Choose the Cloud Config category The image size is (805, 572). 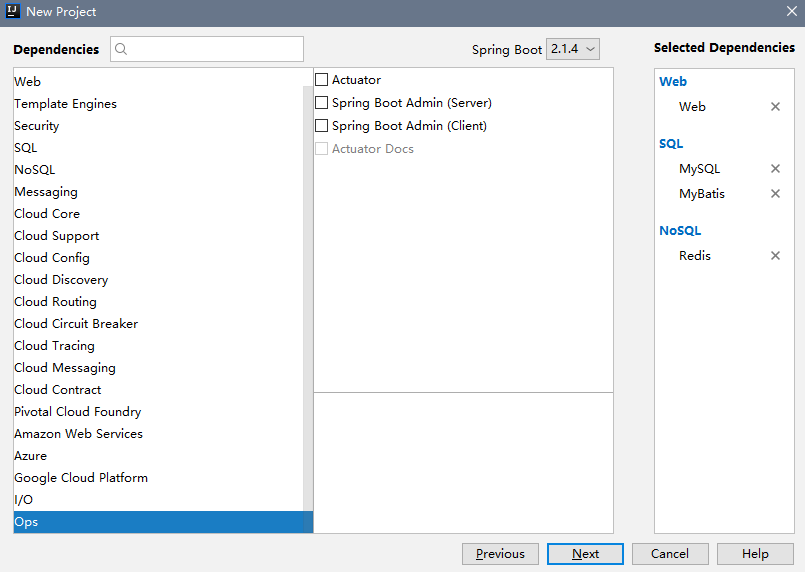[x=159, y=258]
